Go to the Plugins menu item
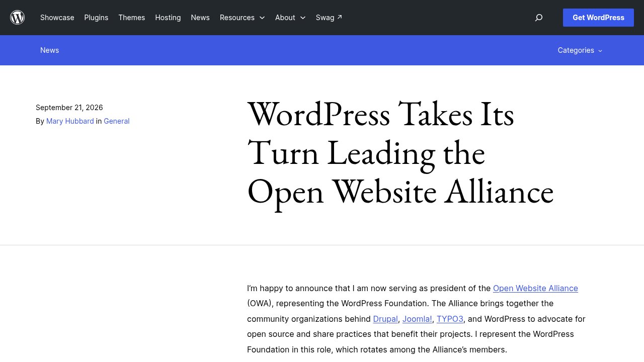The height and width of the screenshot is (362, 644). 96,18
